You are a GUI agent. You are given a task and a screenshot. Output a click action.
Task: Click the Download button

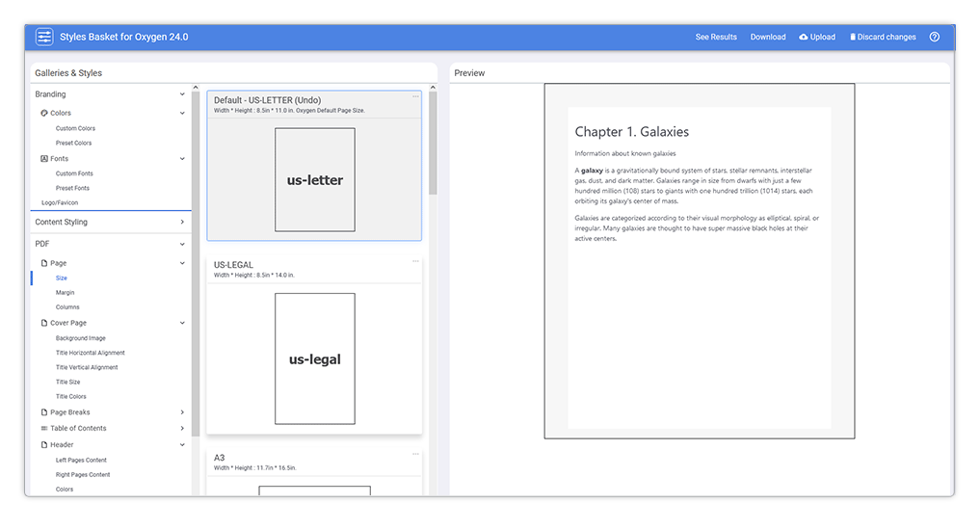tap(768, 38)
